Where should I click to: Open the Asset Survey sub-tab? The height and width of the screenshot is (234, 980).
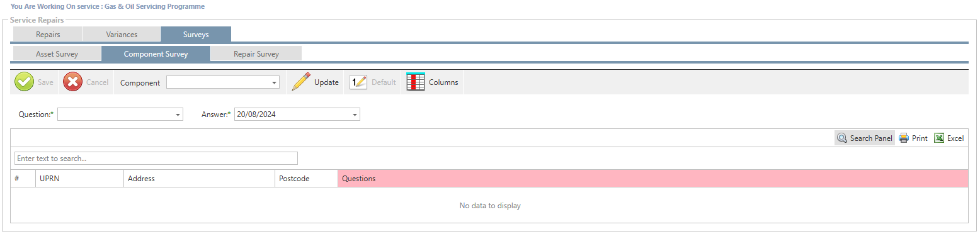click(57, 54)
